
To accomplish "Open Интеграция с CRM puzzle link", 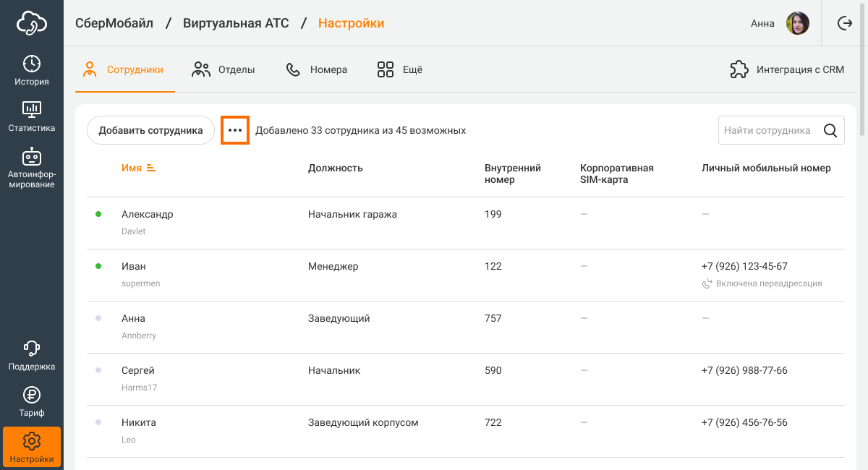I will tap(788, 70).
